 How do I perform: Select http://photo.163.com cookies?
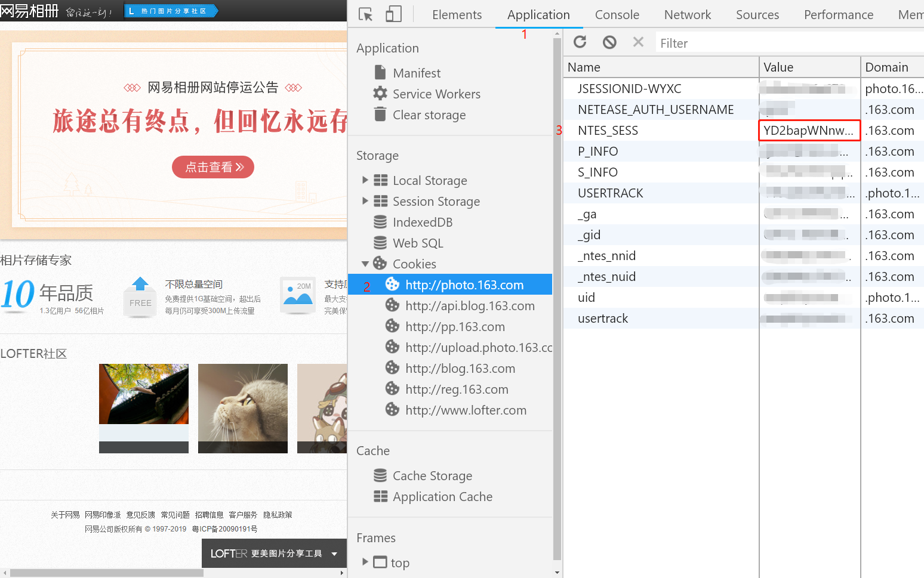(451, 285)
